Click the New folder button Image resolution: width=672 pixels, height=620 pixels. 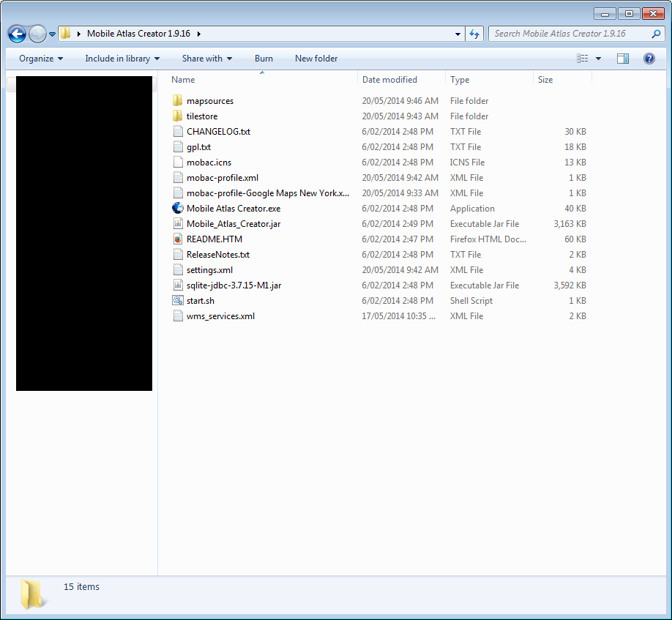pos(316,59)
